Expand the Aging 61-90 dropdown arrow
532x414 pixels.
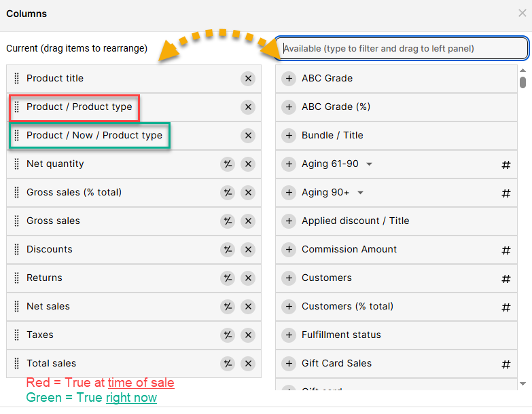tap(370, 164)
